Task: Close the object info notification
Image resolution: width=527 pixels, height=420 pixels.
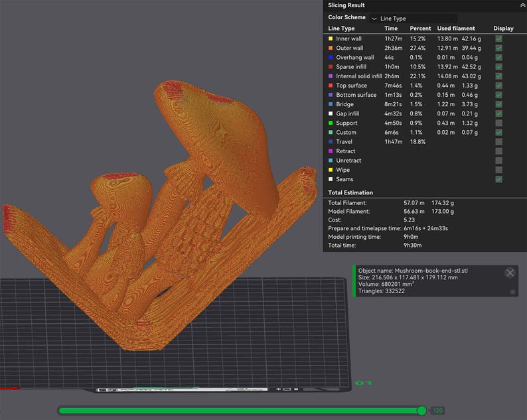Action: (x=510, y=273)
